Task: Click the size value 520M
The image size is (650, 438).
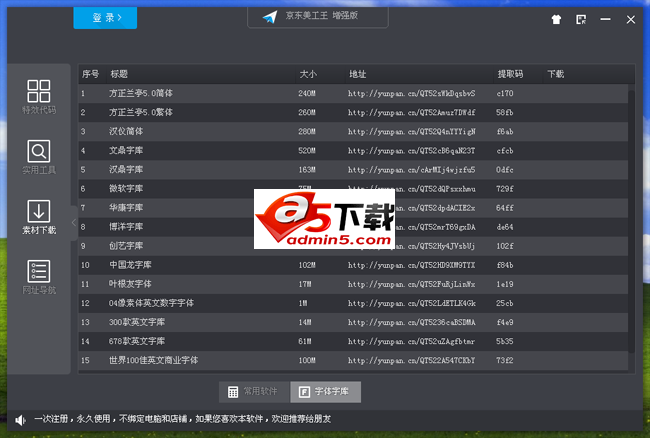Action: tap(307, 151)
